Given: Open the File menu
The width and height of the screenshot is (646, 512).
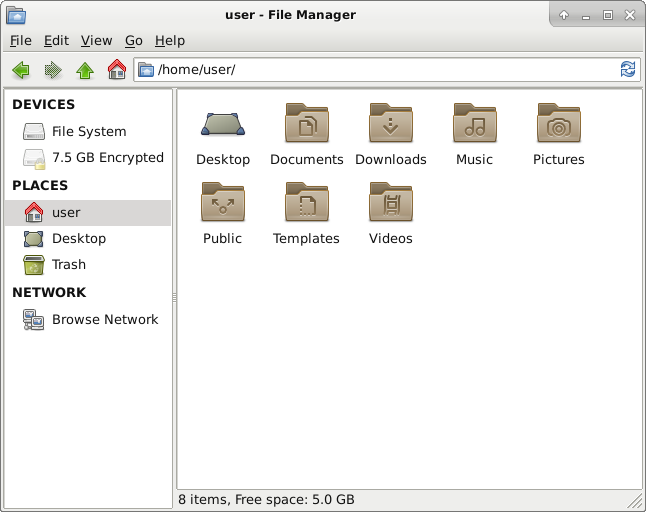Looking at the screenshot, I should point(21,40).
